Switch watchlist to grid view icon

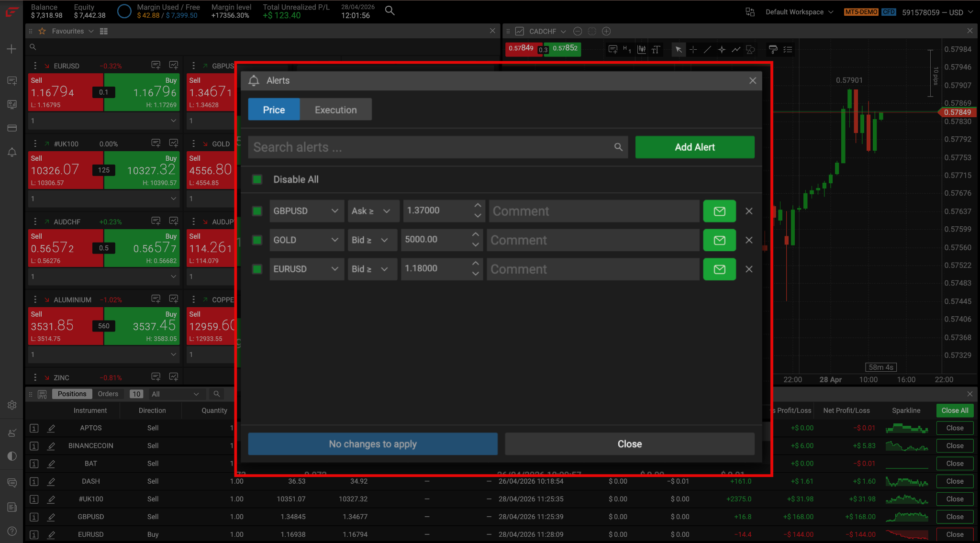[104, 31]
